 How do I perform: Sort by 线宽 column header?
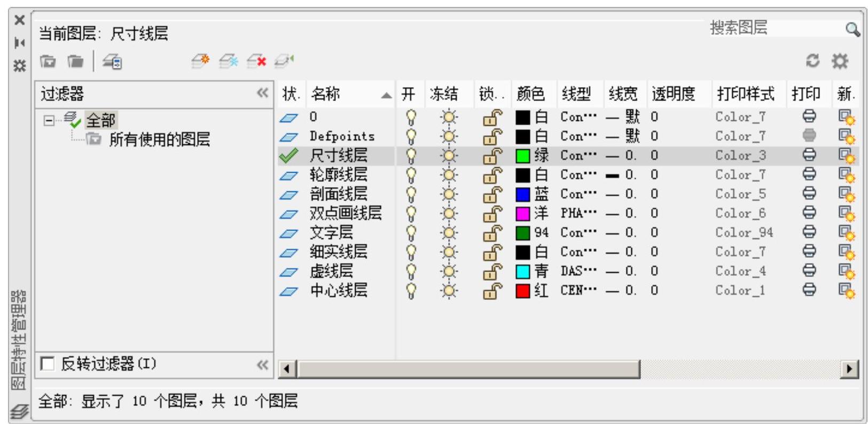pos(623,94)
